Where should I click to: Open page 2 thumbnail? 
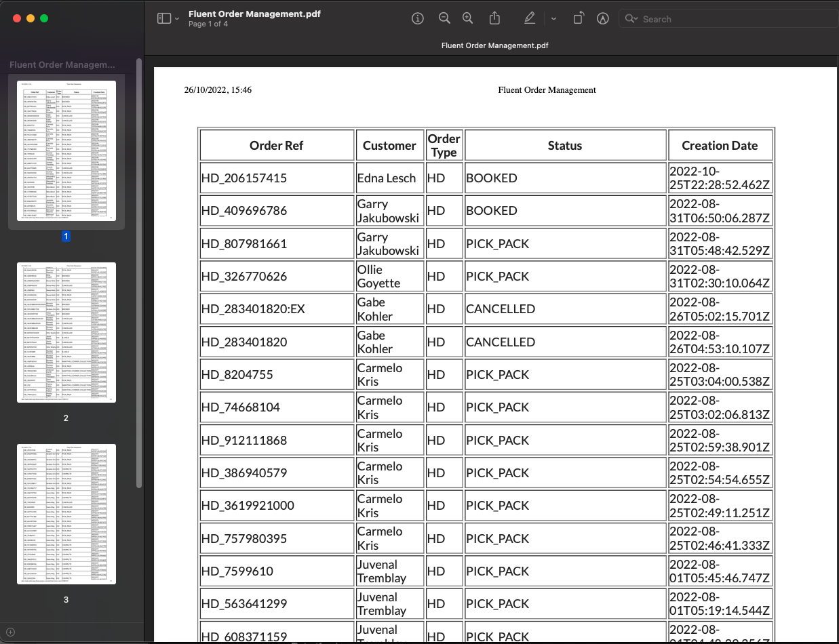(x=66, y=334)
